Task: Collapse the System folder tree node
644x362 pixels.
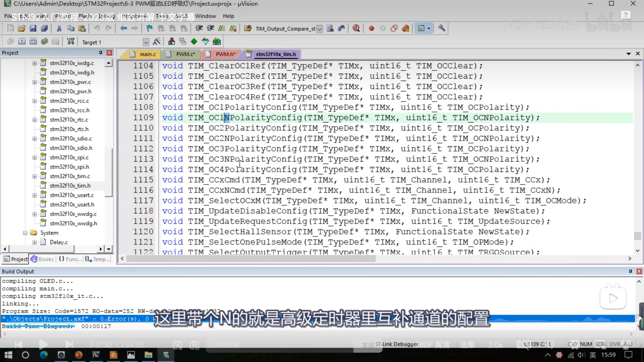Action: 25,233
